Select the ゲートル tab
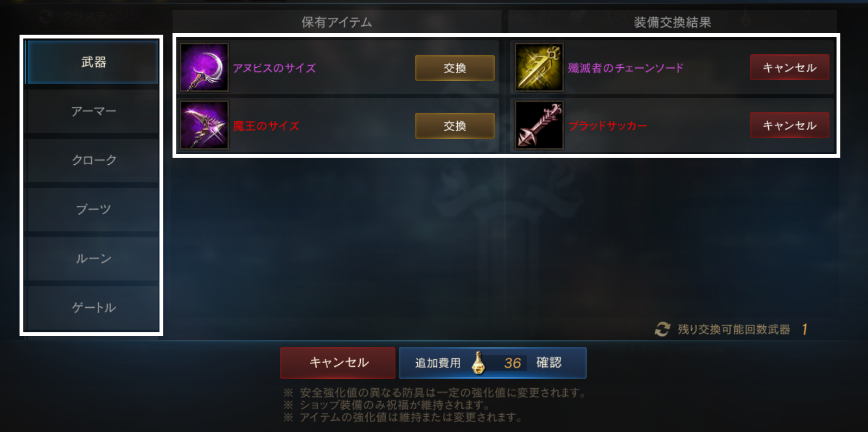The height and width of the screenshot is (432, 868). pos(93,308)
